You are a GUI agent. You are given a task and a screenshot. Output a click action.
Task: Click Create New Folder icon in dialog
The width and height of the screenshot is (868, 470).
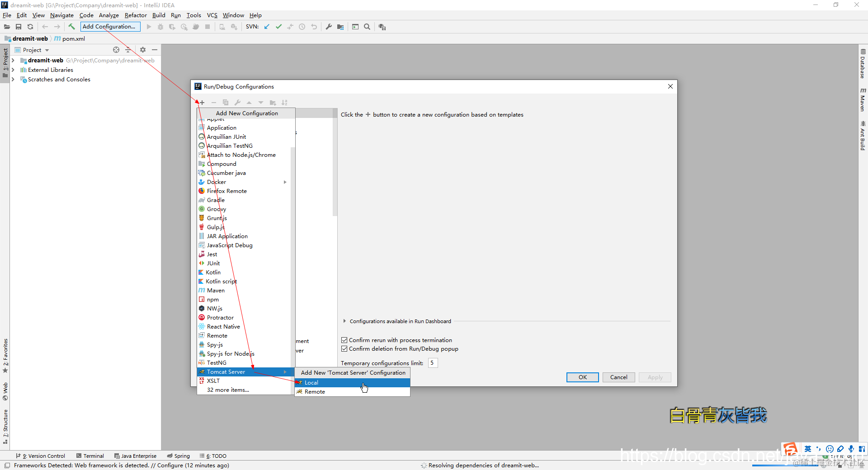point(273,103)
